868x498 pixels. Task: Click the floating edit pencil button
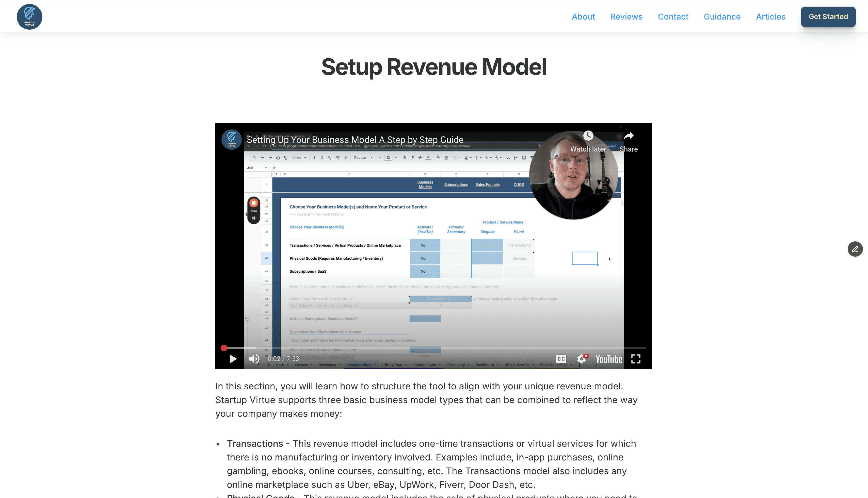click(855, 249)
